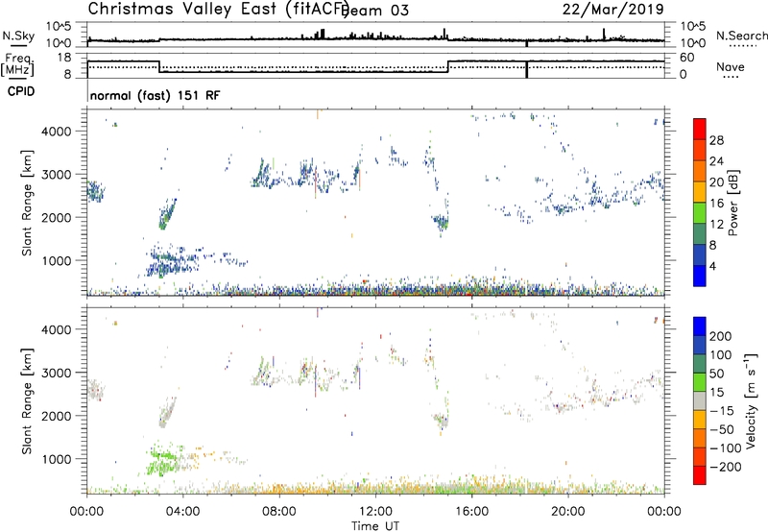Image resolution: width=768 pixels, height=532 pixels.
Task: Click the red bottom segment of Velocity color bar
Action: (700, 475)
